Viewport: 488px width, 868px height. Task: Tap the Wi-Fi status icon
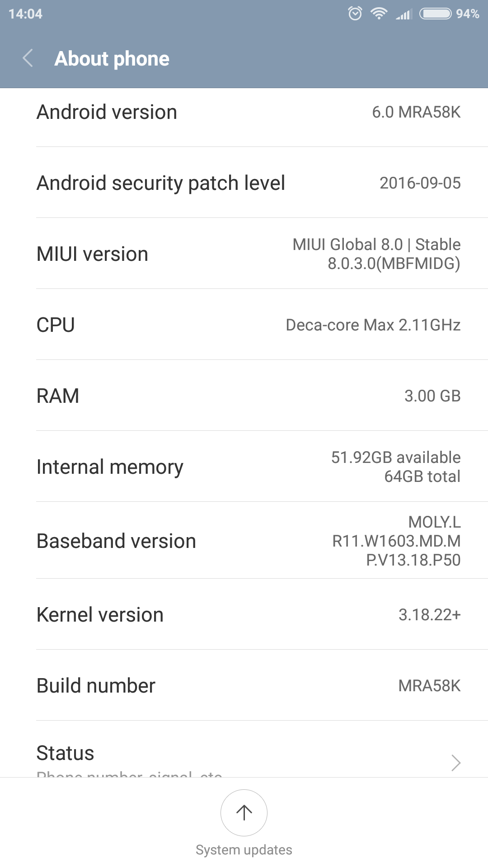379,14
